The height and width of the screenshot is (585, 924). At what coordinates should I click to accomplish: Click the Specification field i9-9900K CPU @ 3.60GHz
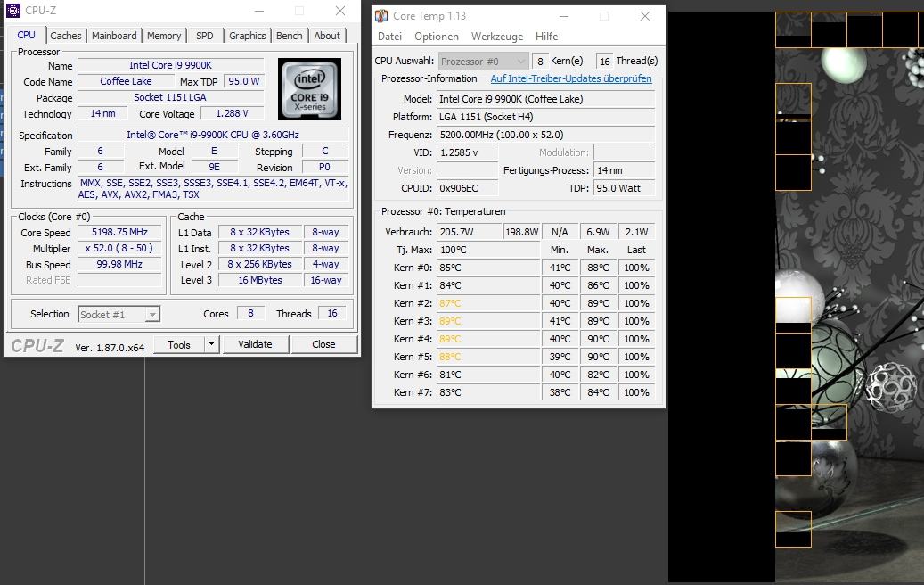coord(213,135)
